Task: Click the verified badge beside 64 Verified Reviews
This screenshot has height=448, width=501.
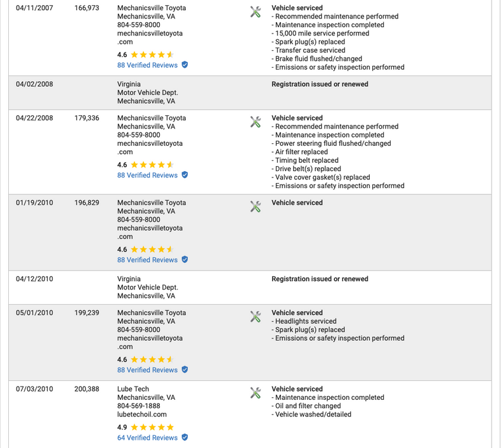Action: coord(185,438)
